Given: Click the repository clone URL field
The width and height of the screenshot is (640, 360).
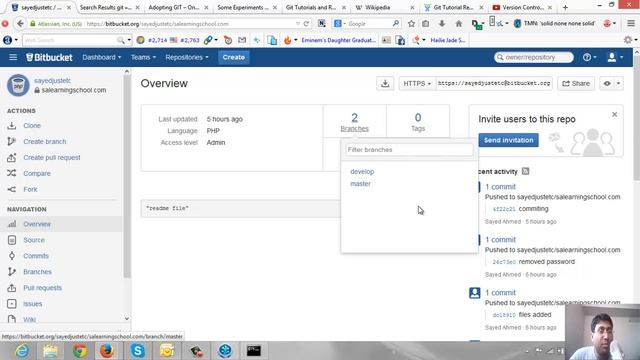Looking at the screenshot, I should point(494,83).
